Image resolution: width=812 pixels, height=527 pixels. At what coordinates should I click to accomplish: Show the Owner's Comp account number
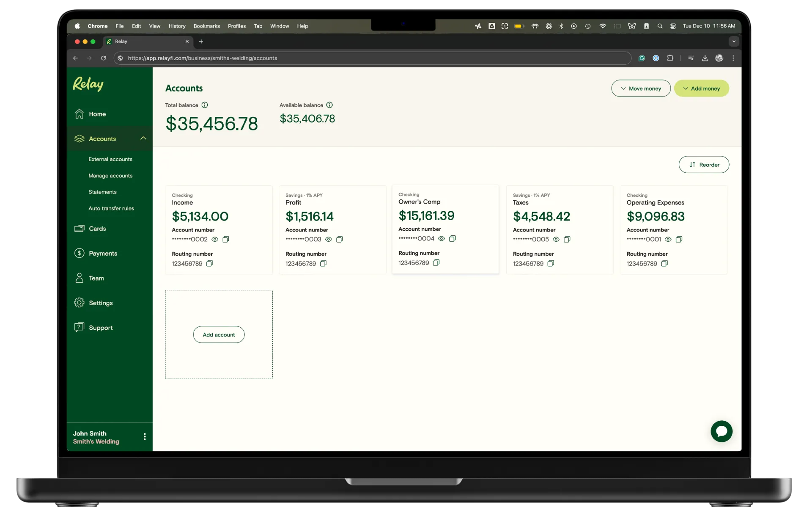coord(442,238)
